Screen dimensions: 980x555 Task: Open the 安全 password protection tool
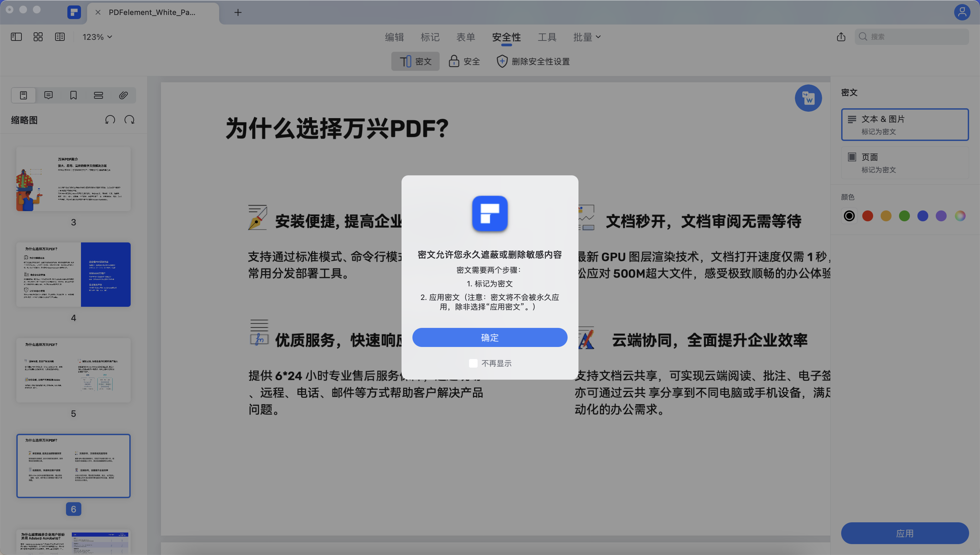pyautogui.click(x=464, y=61)
